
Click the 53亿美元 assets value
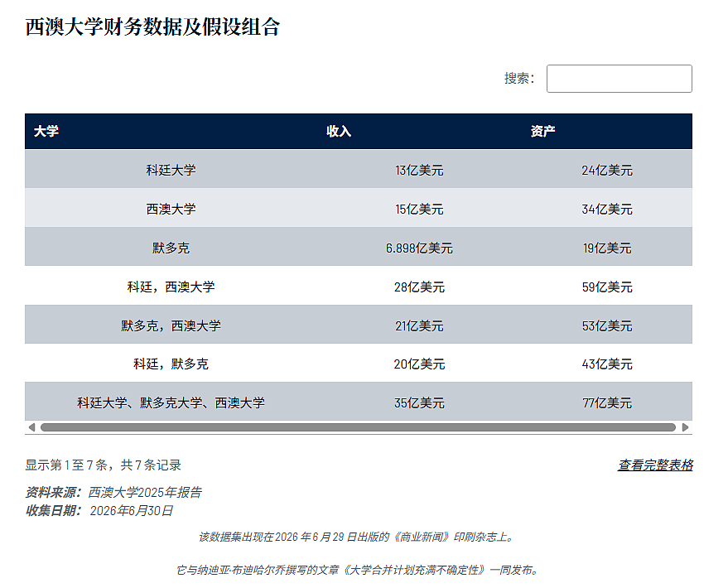coord(607,326)
